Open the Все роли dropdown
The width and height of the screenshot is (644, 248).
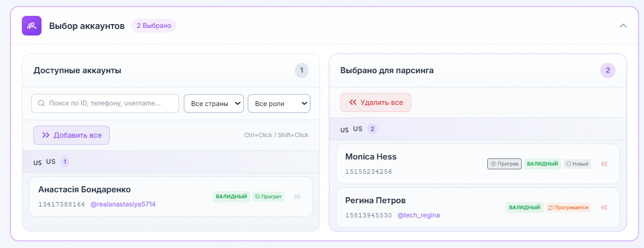coord(279,103)
